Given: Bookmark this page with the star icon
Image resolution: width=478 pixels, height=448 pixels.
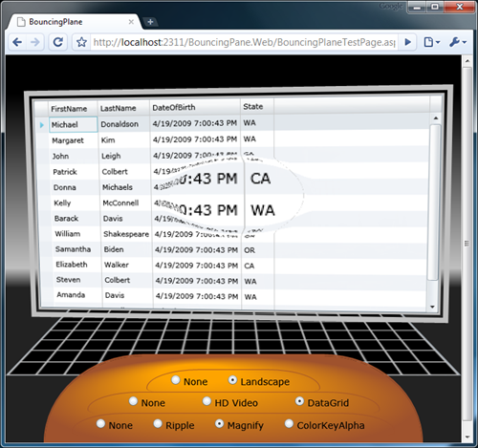Looking at the screenshot, I should 81,42.
